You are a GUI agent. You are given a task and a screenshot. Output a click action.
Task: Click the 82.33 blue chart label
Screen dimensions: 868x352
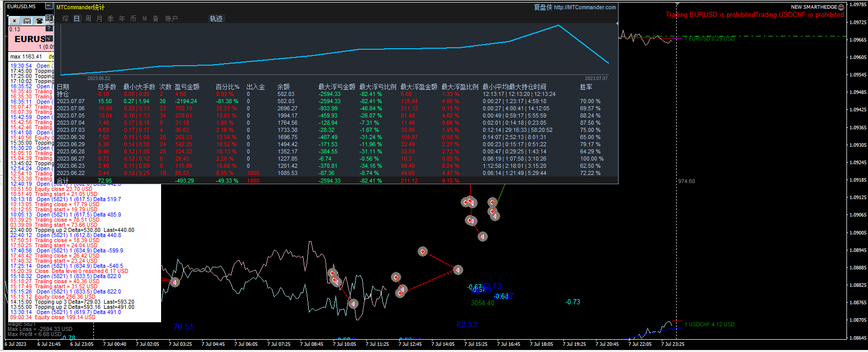(x=466, y=324)
